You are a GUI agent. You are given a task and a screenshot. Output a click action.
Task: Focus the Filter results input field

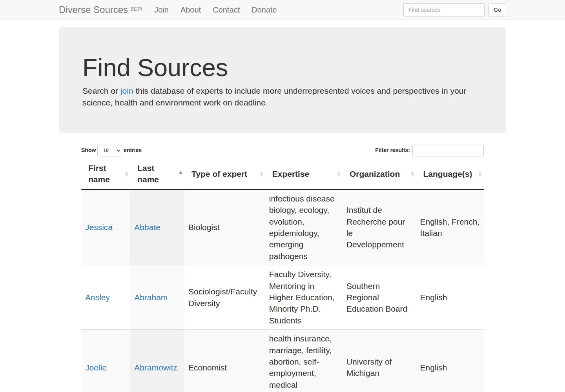point(448,151)
